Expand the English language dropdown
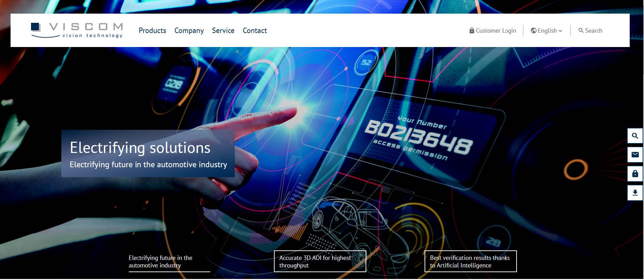 (547, 31)
